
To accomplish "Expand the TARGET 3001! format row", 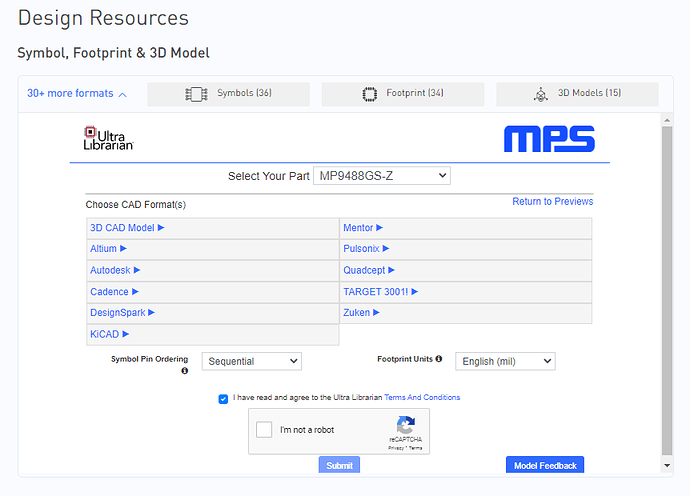I will click(466, 292).
